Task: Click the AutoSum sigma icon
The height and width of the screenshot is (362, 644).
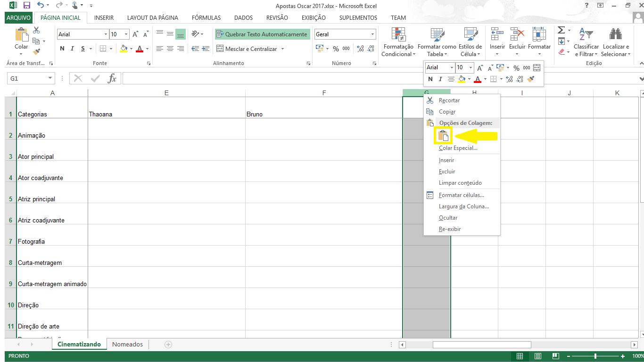Action: point(561,30)
